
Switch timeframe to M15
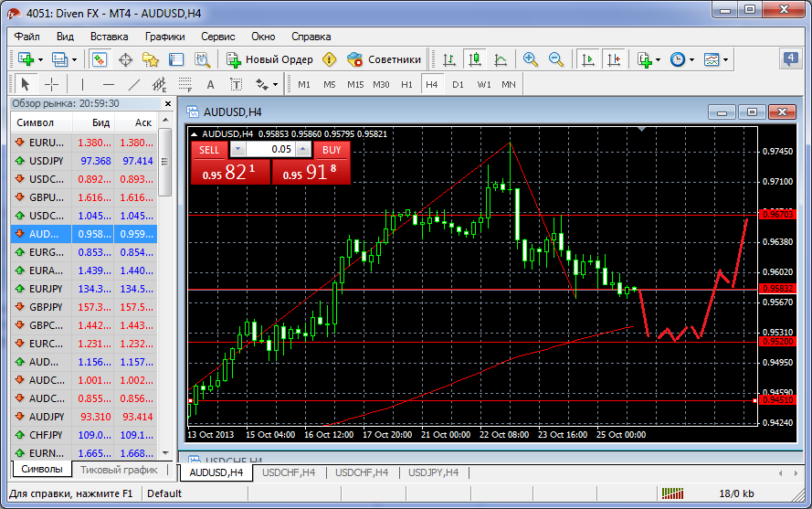[x=355, y=84]
